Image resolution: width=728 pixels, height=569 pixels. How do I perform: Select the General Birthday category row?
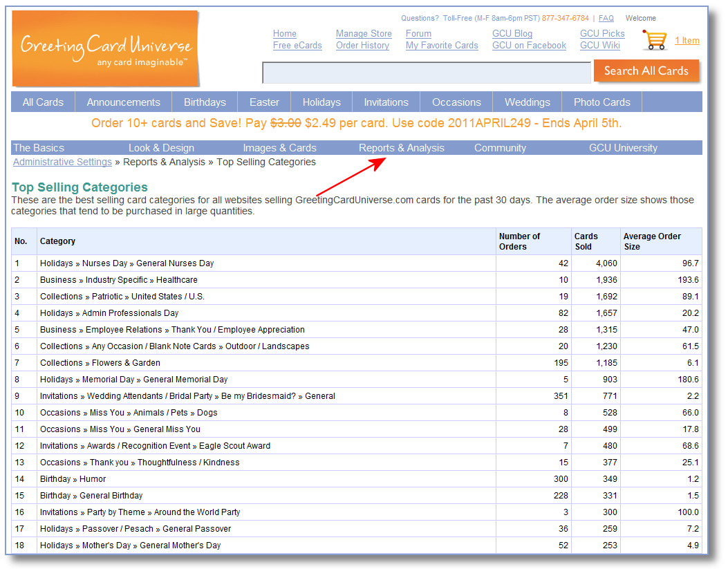[357, 496]
